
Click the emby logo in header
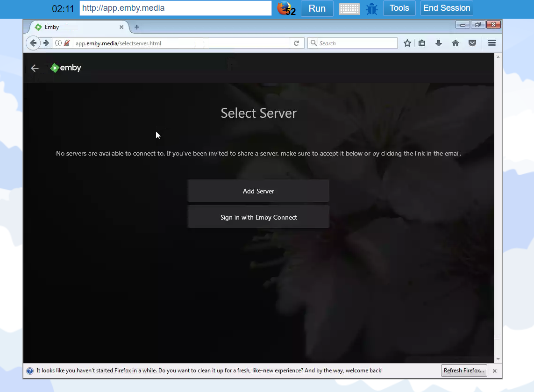[x=66, y=68]
